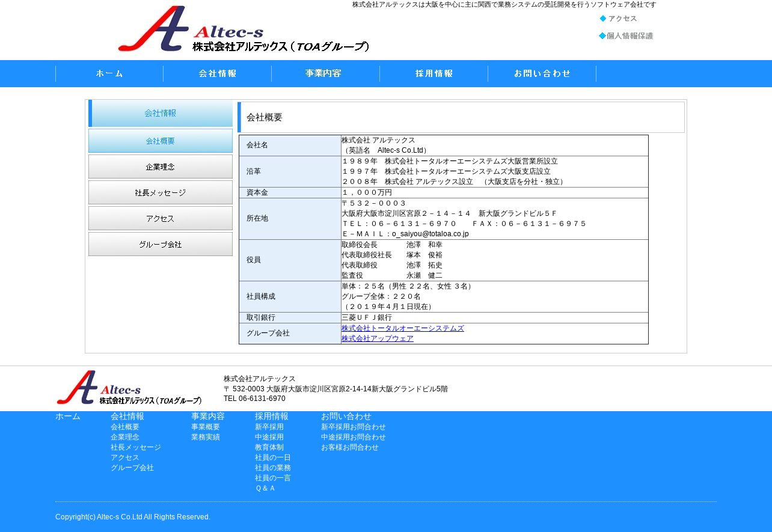Click 業務実績 in the footer
The image size is (772, 532).
click(206, 437)
